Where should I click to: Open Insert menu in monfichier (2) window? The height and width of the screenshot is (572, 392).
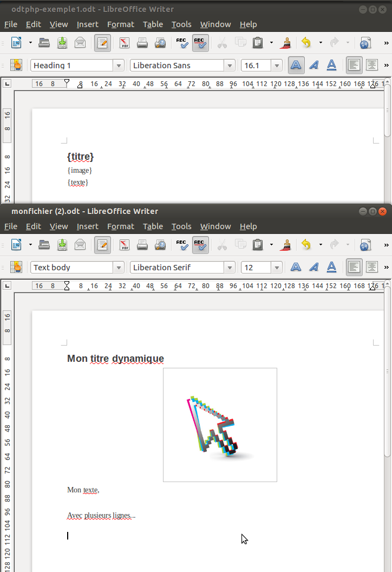(88, 226)
